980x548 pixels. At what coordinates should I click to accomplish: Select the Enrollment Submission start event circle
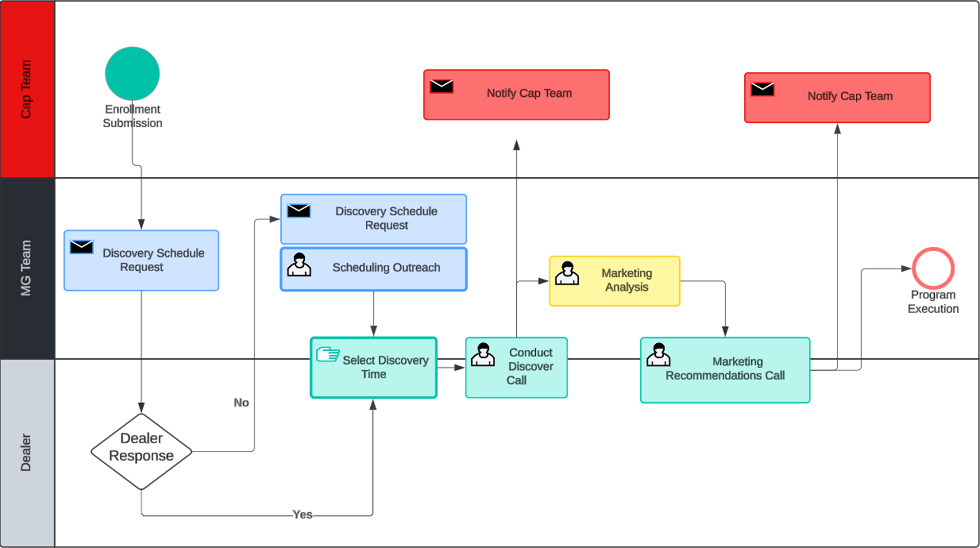click(133, 73)
